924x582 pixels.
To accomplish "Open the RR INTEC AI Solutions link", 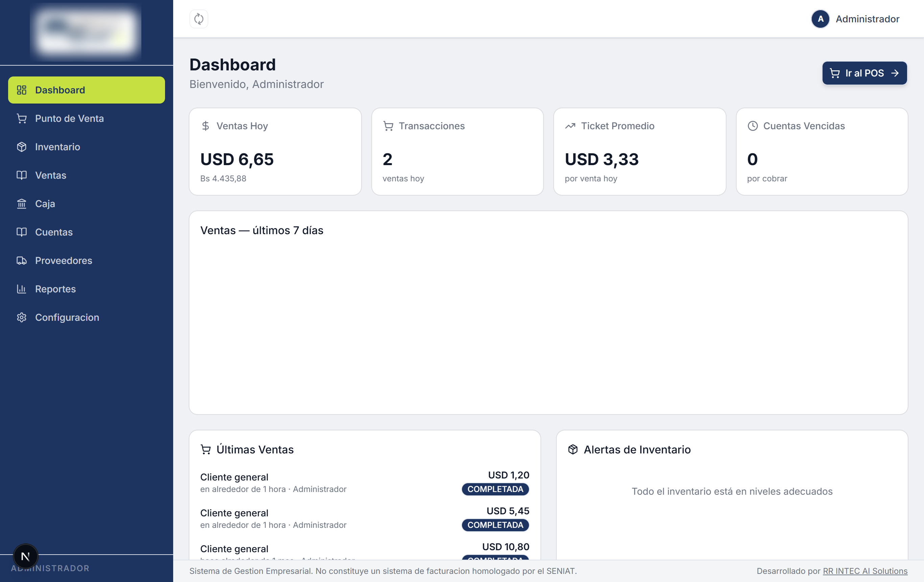I will [x=865, y=571].
